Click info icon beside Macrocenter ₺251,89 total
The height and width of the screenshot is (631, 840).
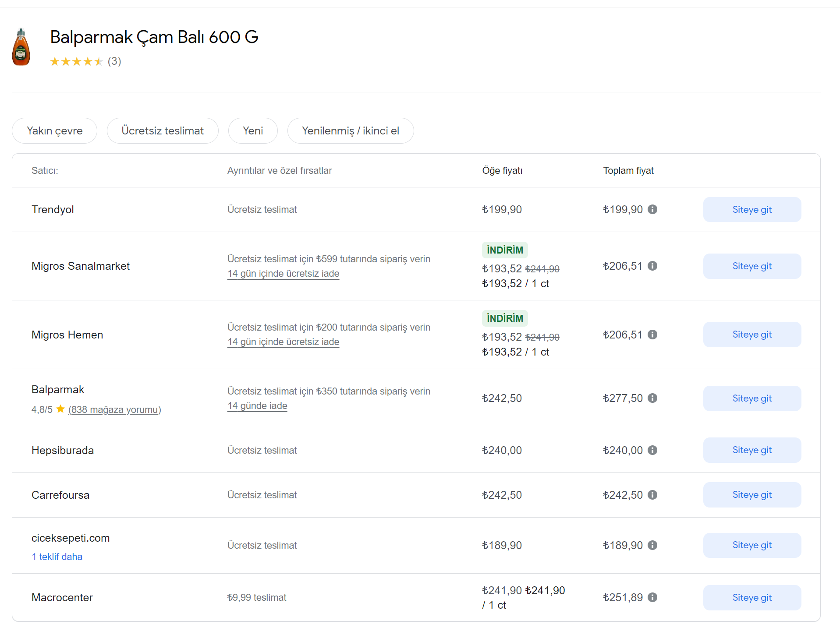tap(652, 597)
